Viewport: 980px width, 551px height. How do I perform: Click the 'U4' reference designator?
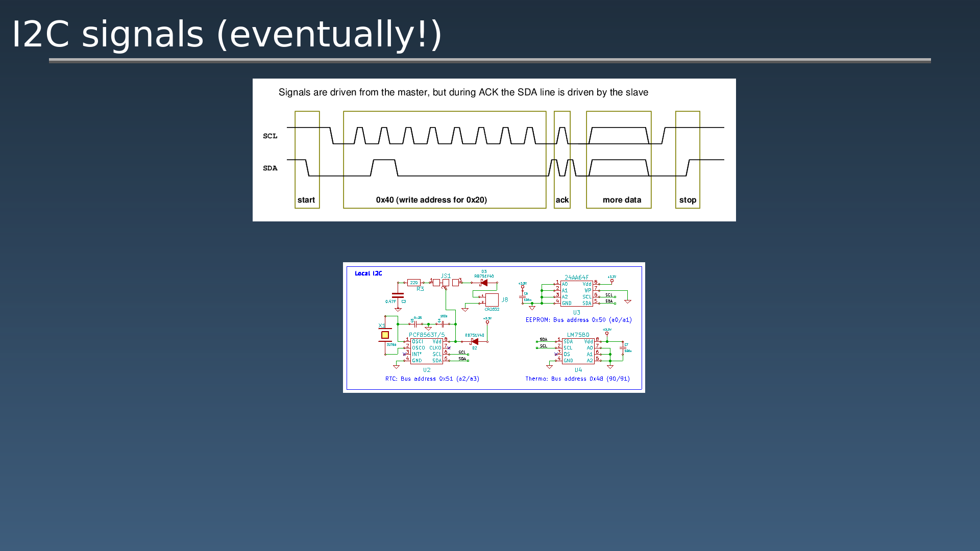578,370
